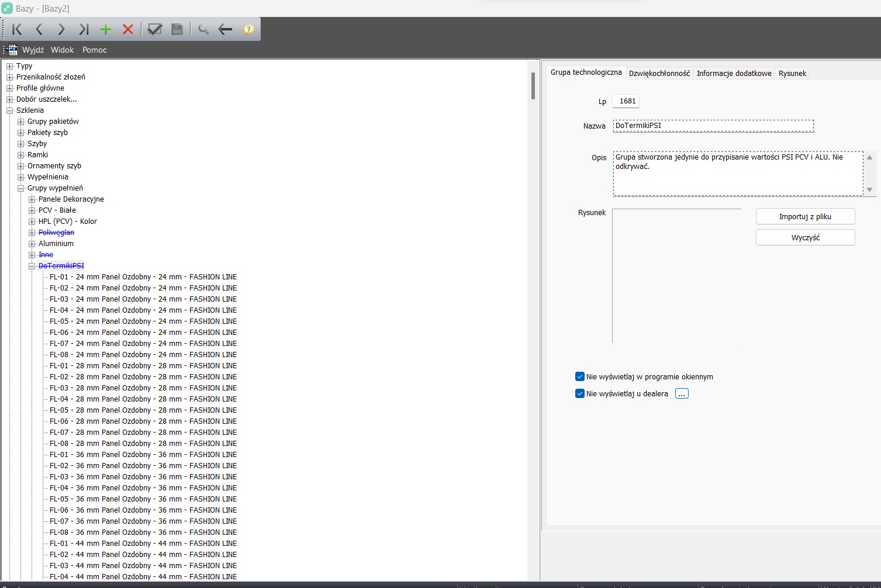Viewport: 881px width, 588px height.
Task: Jump to the last record
Action: pyautogui.click(x=84, y=29)
